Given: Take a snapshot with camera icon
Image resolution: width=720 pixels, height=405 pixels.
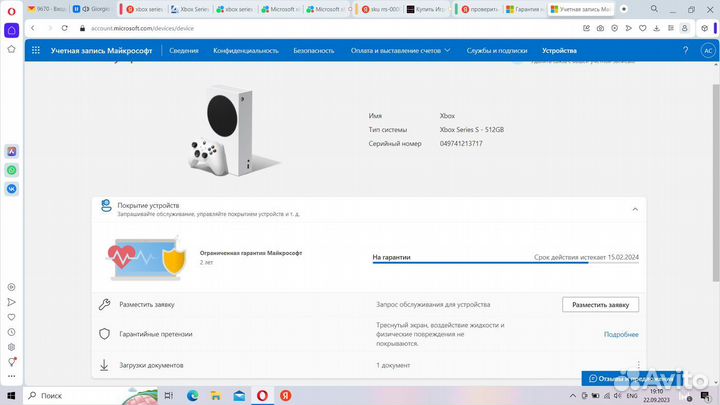Looking at the screenshot, I should [x=600, y=28].
